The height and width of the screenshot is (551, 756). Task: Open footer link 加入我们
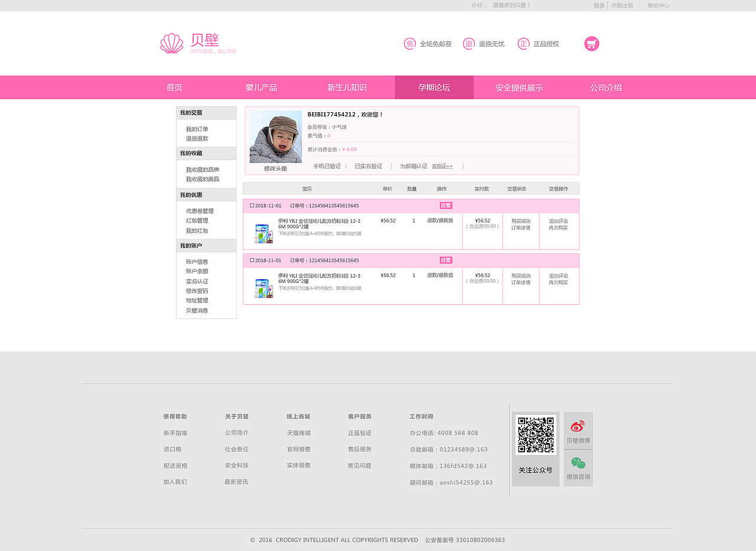[175, 482]
